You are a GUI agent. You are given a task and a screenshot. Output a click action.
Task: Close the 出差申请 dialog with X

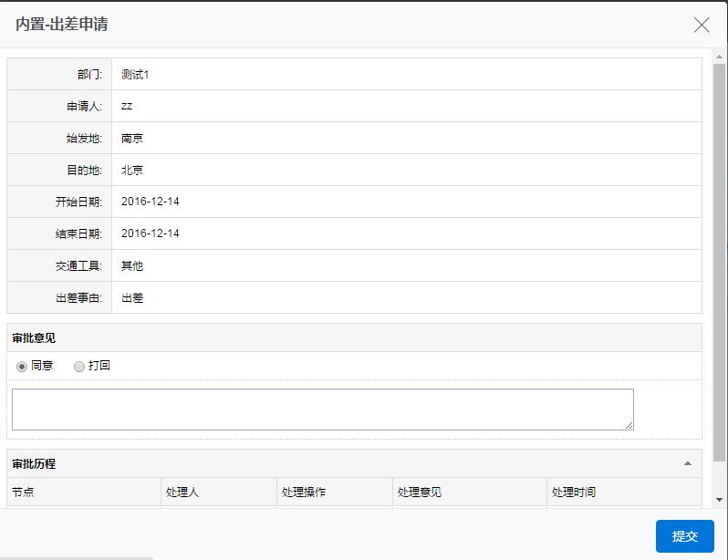click(x=701, y=25)
